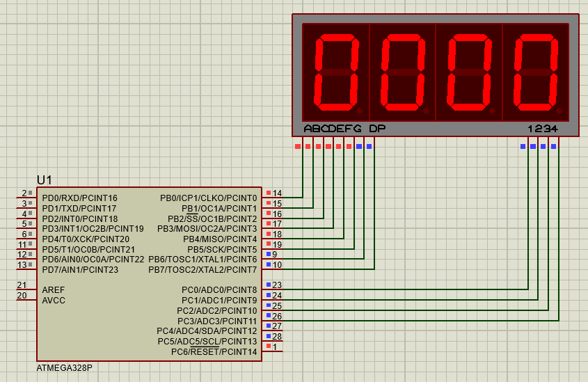Click the fourth digit of the display

(536, 72)
